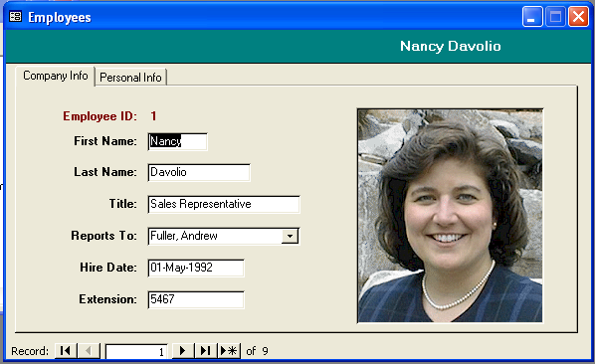The height and width of the screenshot is (364, 595).
Task: Click the Last Name field containing Davolio
Action: tap(199, 172)
